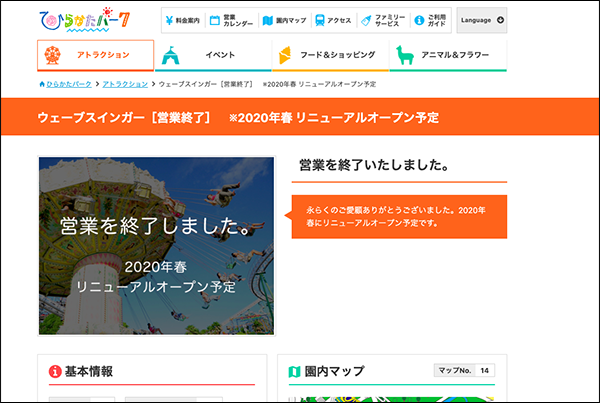Open the 営業カレンダー calendar
600x403 pixels.
(228, 20)
